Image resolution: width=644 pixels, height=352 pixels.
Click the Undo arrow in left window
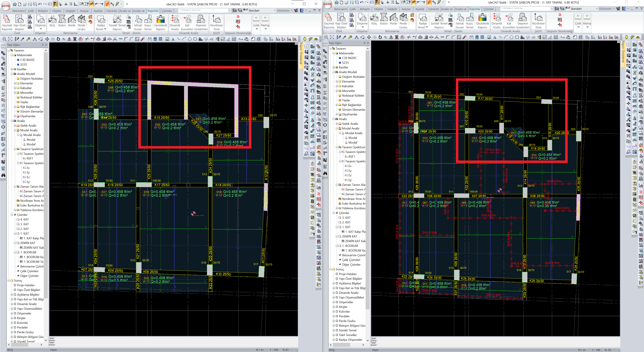[x=40, y=4]
